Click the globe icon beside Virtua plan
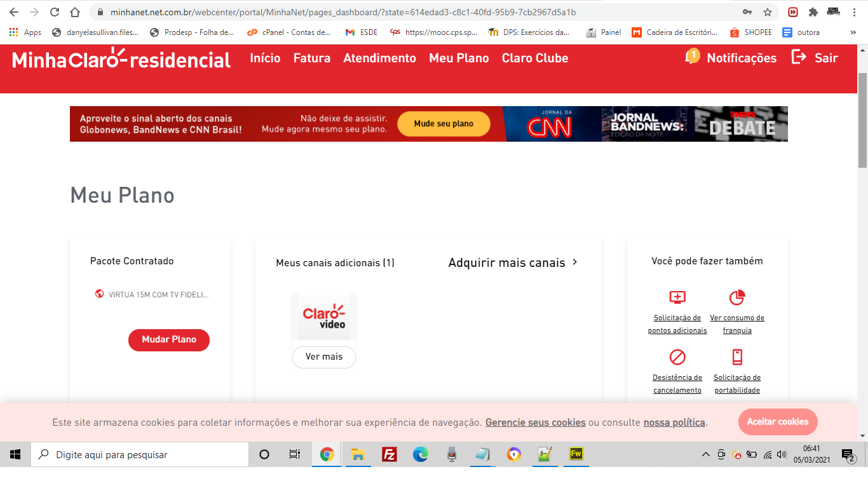 tap(99, 294)
